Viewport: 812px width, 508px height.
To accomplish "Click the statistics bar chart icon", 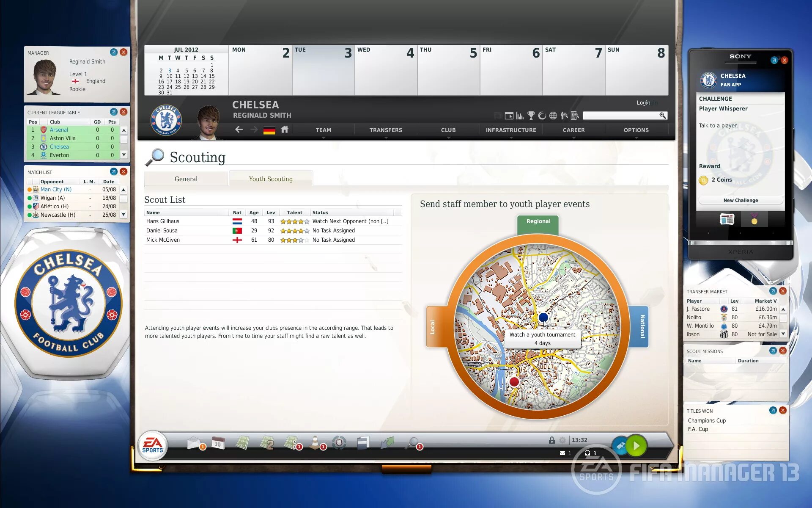I will [520, 116].
